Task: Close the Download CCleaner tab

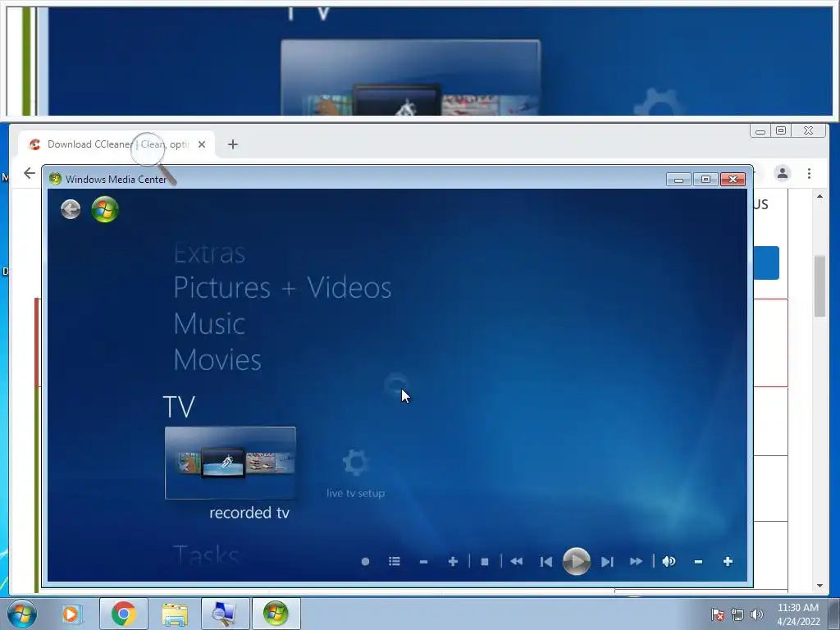Action: pyautogui.click(x=202, y=144)
